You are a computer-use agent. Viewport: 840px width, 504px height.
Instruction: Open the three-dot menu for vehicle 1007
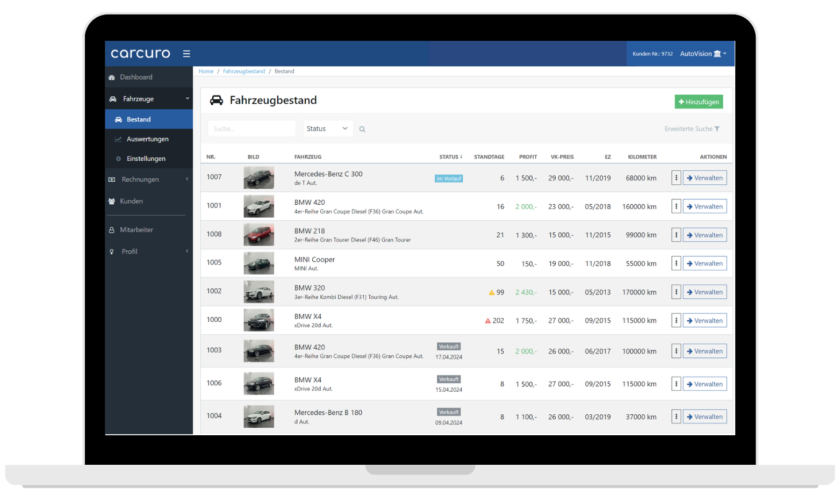pos(676,178)
